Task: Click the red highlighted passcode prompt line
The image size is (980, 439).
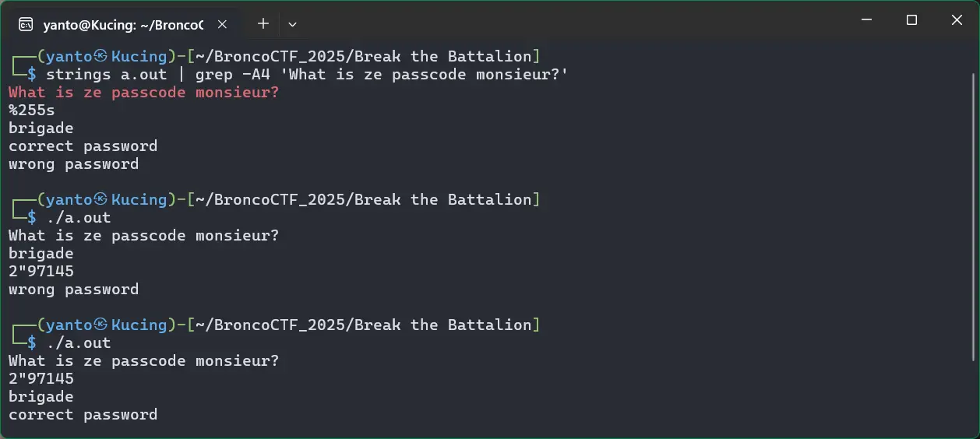Action: coord(143,93)
